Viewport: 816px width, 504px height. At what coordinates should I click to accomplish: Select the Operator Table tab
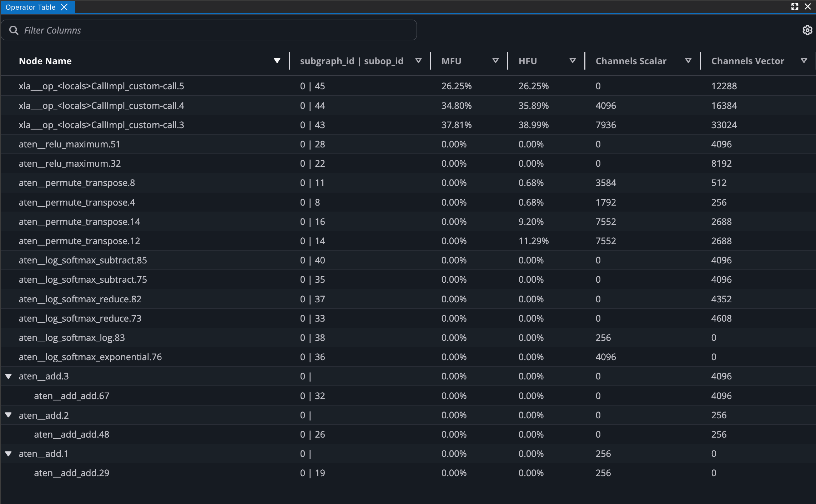coord(31,7)
